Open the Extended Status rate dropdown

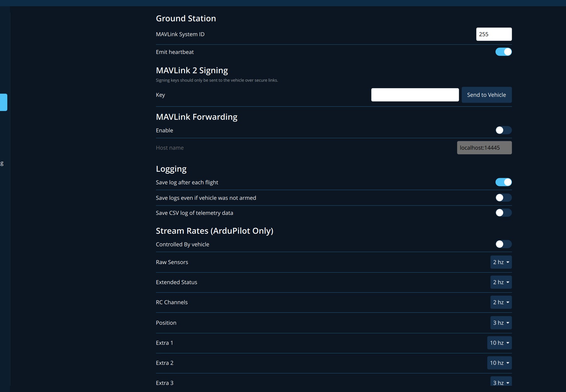501,282
